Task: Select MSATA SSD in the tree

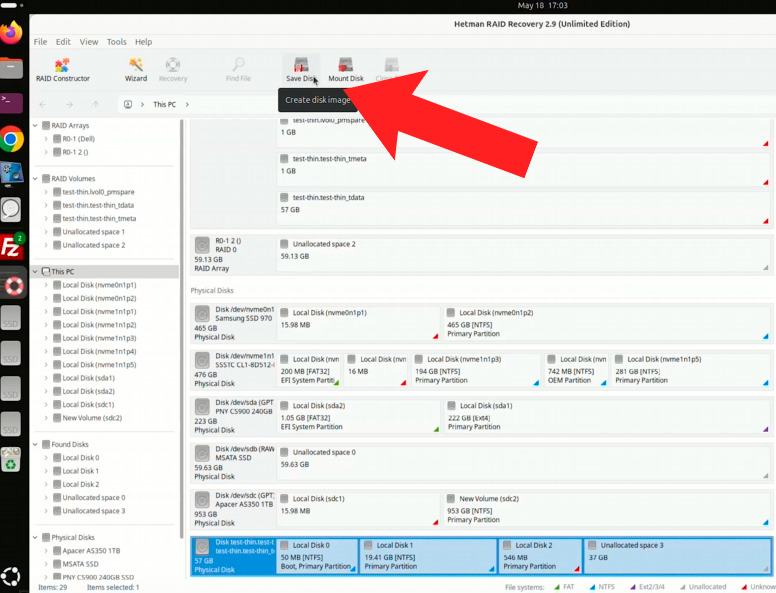Action: tap(80, 564)
